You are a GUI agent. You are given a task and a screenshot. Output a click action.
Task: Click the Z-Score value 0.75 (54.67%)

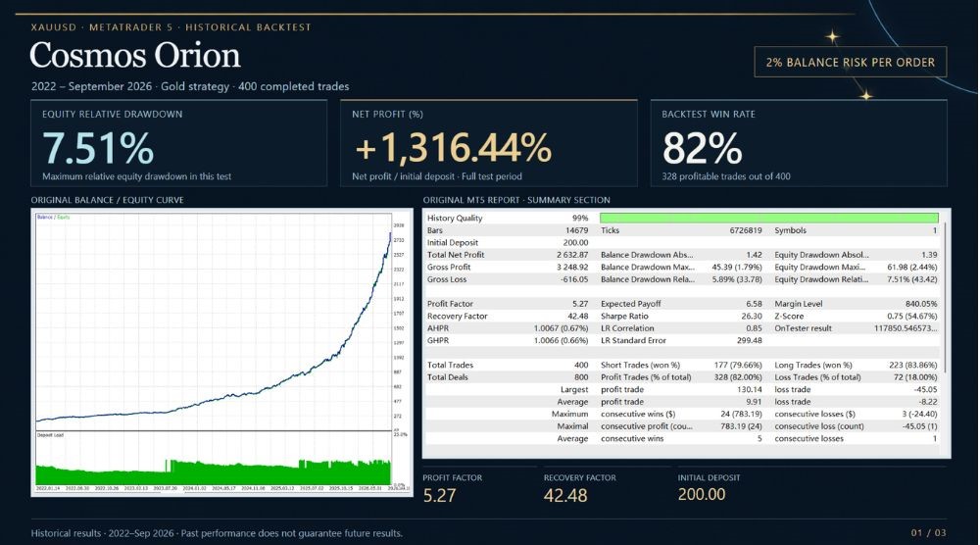[x=911, y=317]
